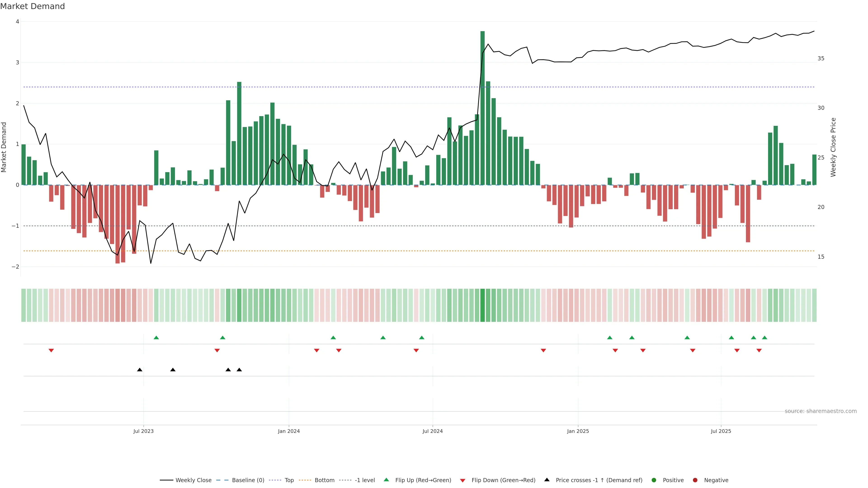Click the green Positive circle in the legend
Screen dimensions: 868x488
coord(654,480)
